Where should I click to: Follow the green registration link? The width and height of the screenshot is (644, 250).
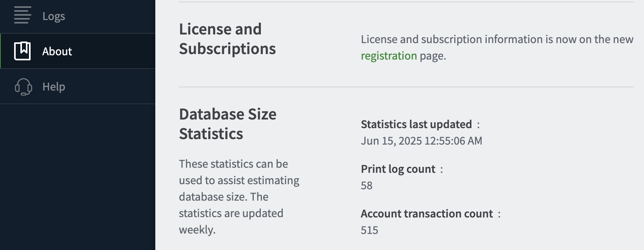[389, 56]
